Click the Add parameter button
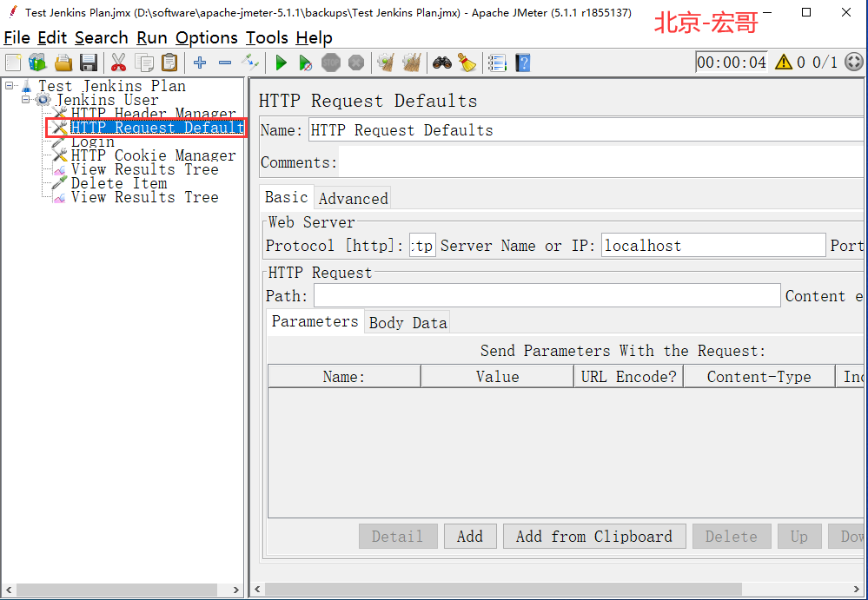 (x=470, y=536)
